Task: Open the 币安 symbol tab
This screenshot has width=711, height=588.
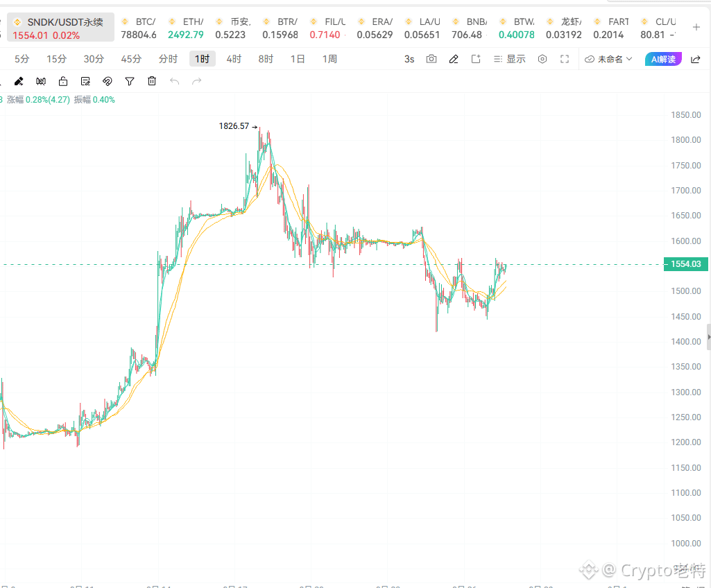Action: [233, 28]
